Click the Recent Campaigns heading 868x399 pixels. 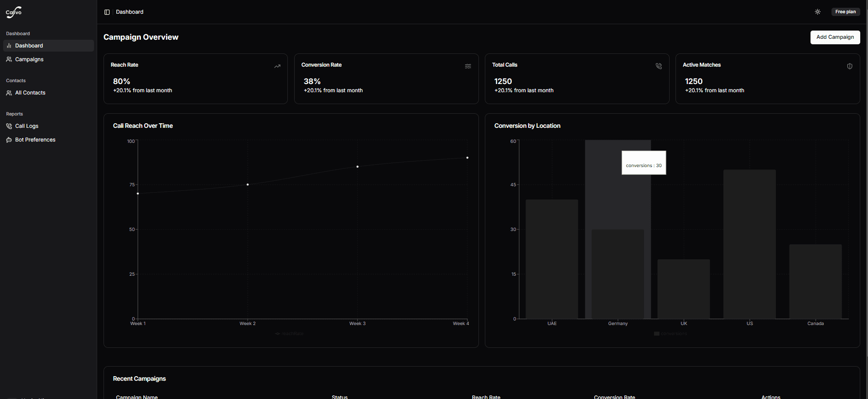coord(140,378)
